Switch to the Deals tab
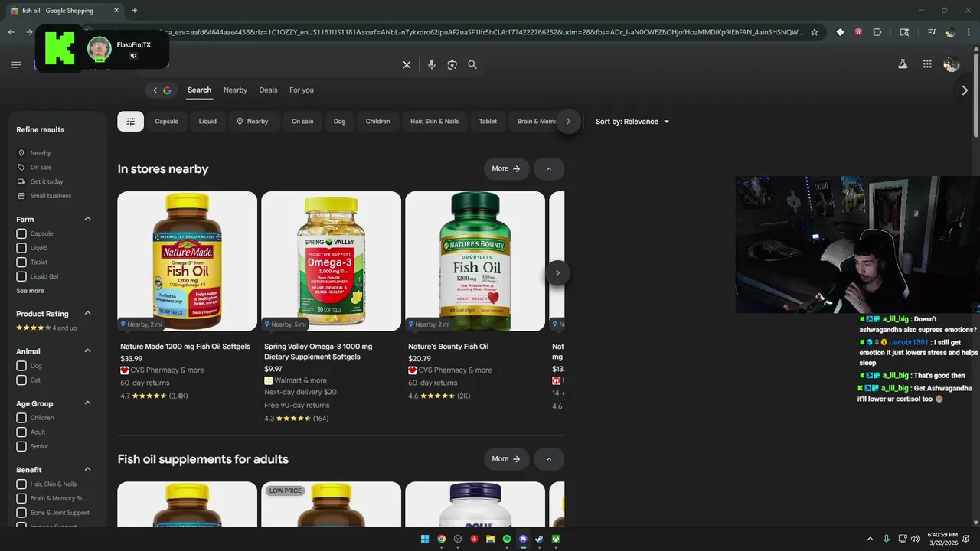The height and width of the screenshot is (551, 980). click(x=268, y=90)
